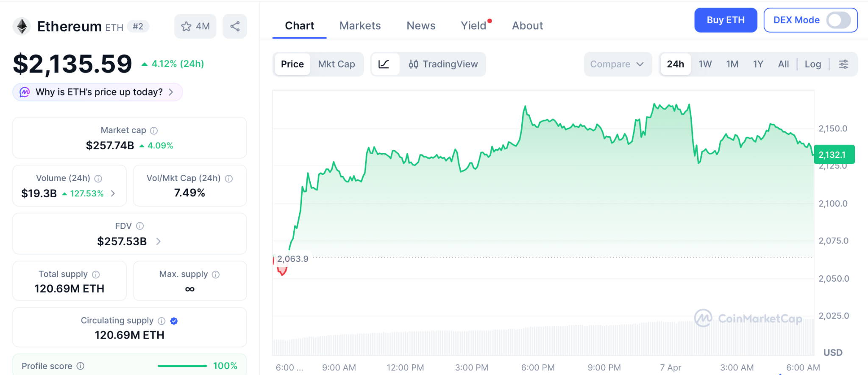Enable Log scale on chart
Image resolution: width=868 pixels, height=375 pixels.
pyautogui.click(x=812, y=64)
